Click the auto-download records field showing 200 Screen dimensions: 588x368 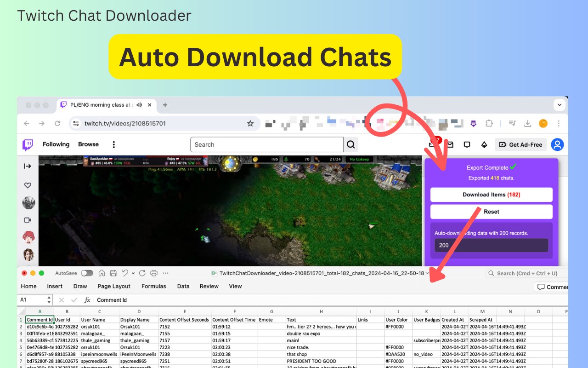(x=492, y=245)
